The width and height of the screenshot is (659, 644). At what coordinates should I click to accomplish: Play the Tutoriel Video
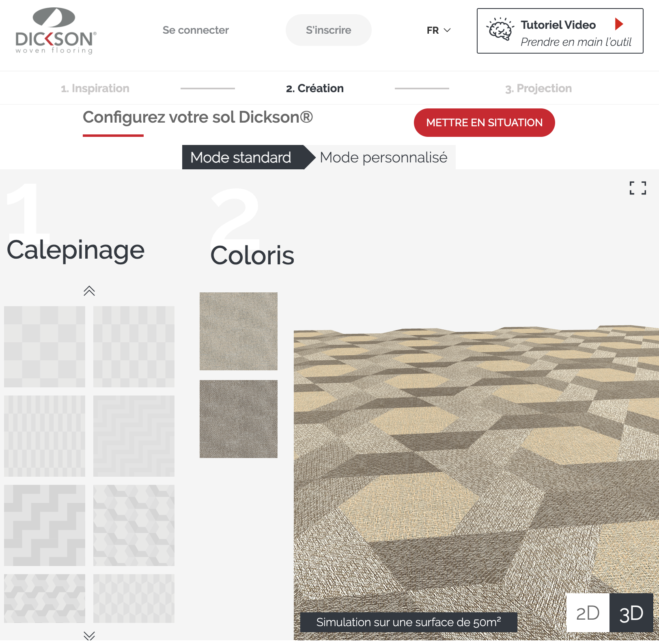(x=618, y=24)
